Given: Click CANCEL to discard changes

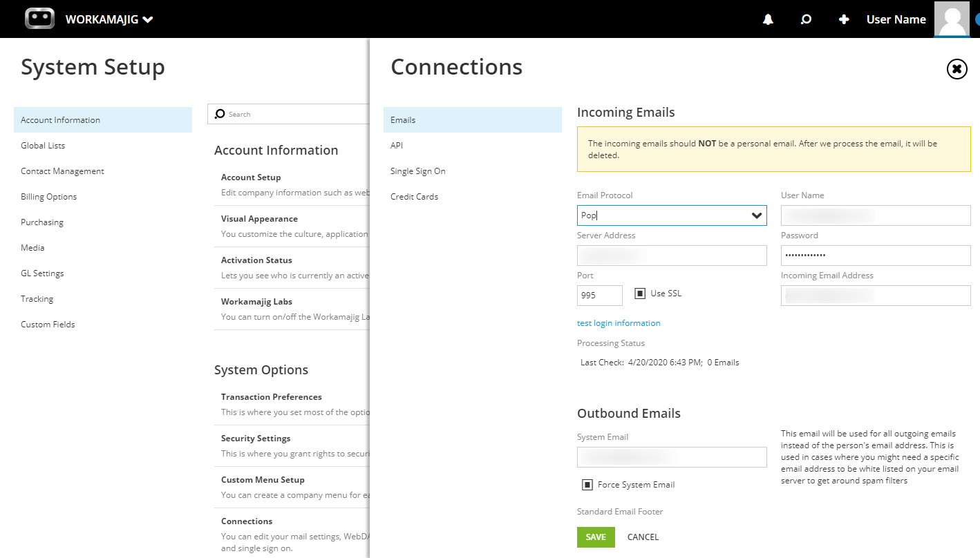Looking at the screenshot, I should tap(643, 537).
